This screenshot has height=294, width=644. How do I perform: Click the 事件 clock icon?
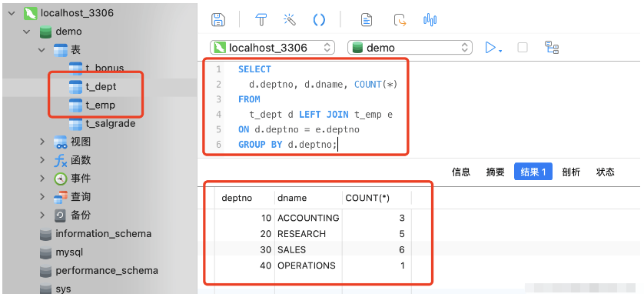[61, 179]
